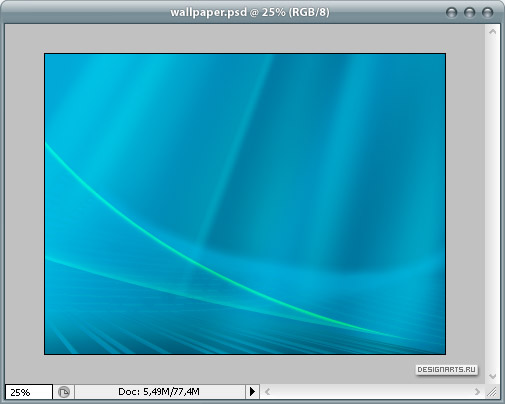This screenshot has width=505, height=404.
Task: Click the middle window control button
Action: (469, 13)
